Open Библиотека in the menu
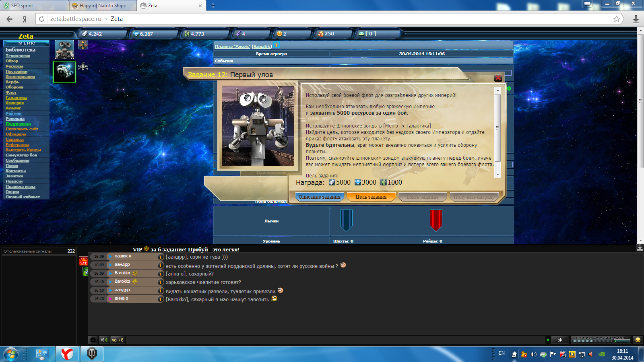 [21, 50]
